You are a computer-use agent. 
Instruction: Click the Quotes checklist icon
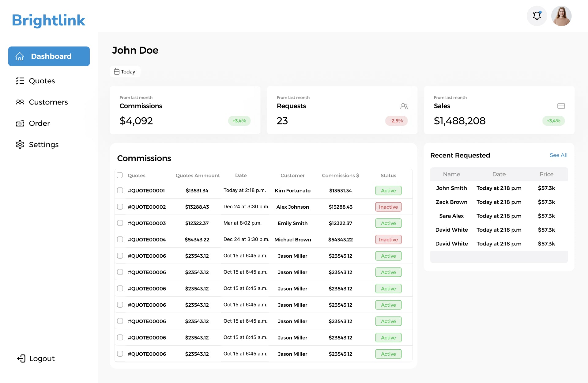click(20, 81)
